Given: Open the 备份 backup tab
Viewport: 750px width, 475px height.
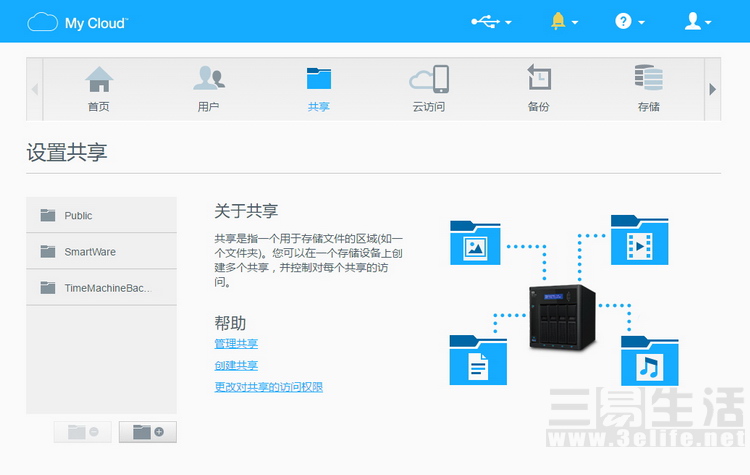Looking at the screenshot, I should tap(539, 89).
